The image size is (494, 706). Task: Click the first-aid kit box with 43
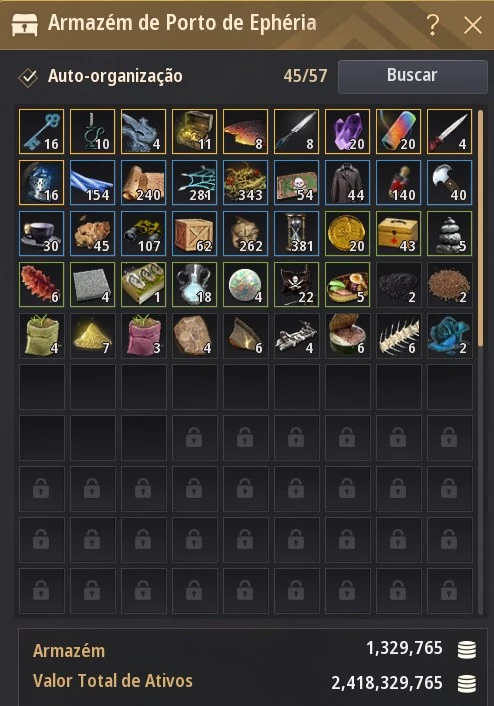coord(398,233)
